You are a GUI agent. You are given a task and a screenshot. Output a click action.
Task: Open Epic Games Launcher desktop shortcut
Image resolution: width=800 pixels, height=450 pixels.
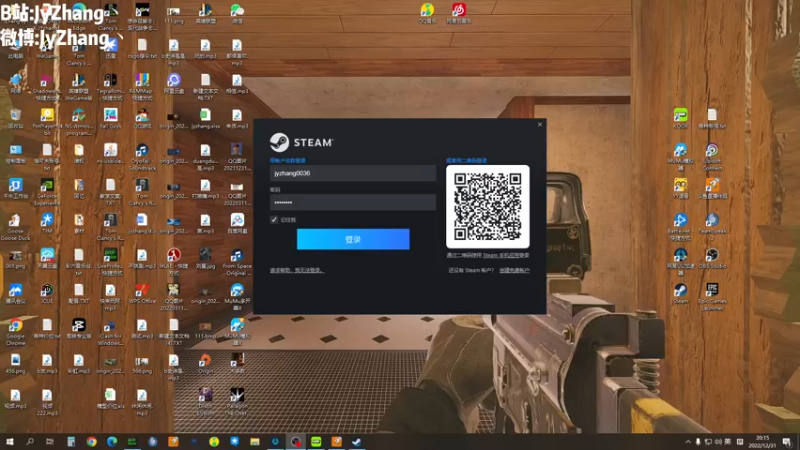pos(712,296)
